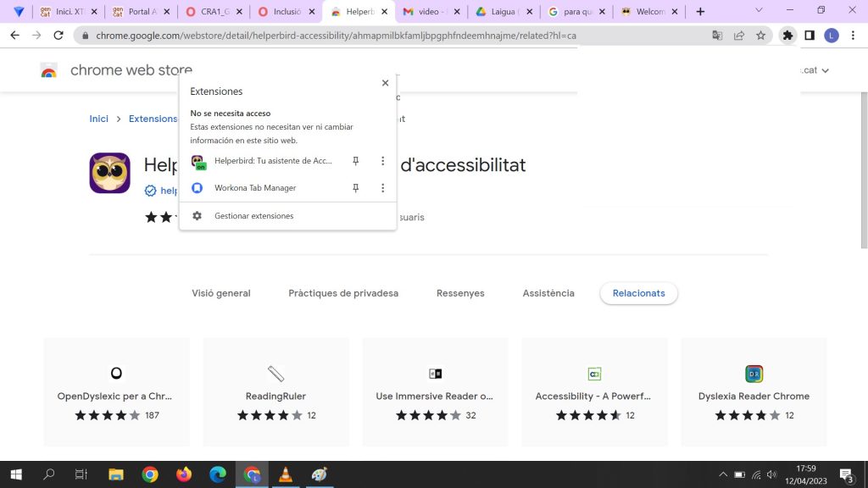Open more options for Workona Tab Manager
Image resolution: width=868 pixels, height=488 pixels.
382,188
